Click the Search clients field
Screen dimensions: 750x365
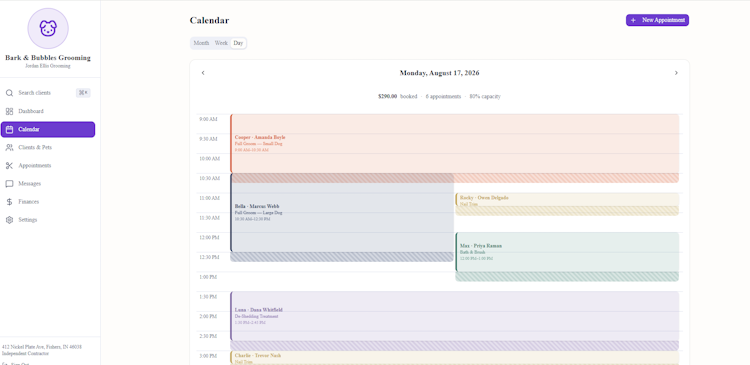tap(48, 93)
